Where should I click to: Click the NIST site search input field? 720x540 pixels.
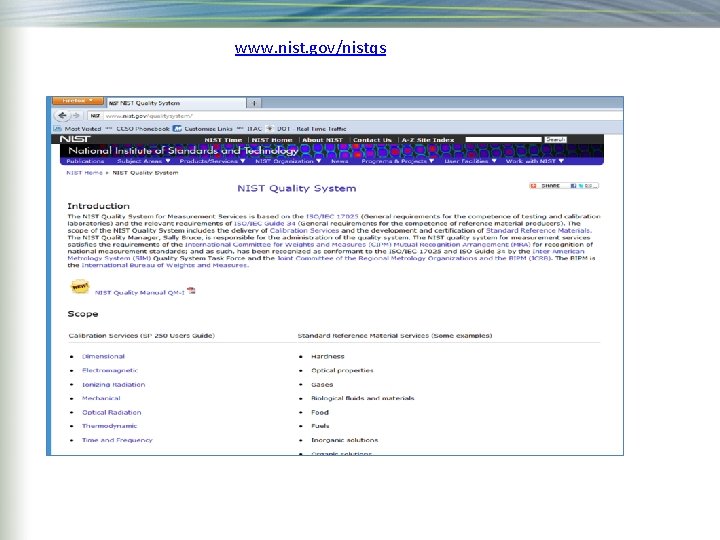pos(503,140)
